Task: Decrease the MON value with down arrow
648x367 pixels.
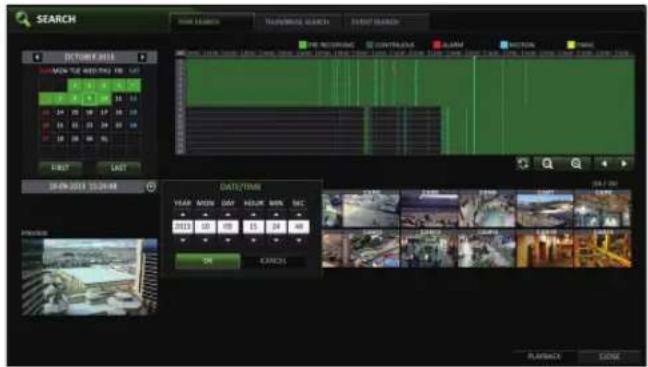Action: [205, 240]
